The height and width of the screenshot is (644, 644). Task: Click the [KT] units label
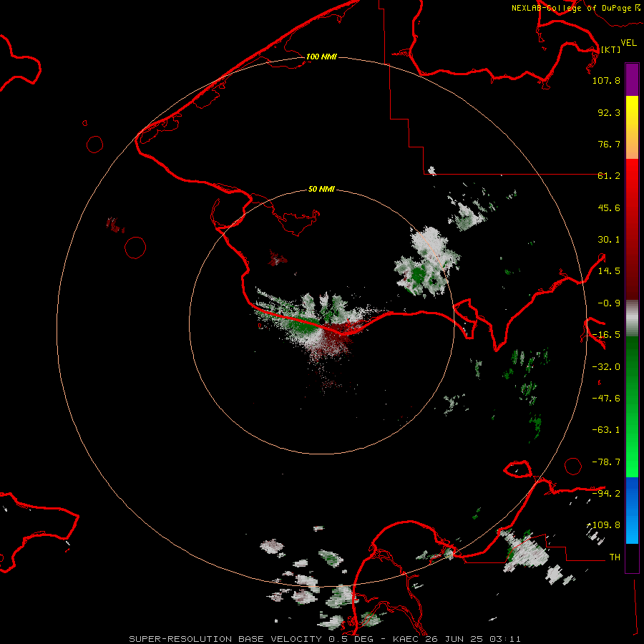click(x=610, y=49)
